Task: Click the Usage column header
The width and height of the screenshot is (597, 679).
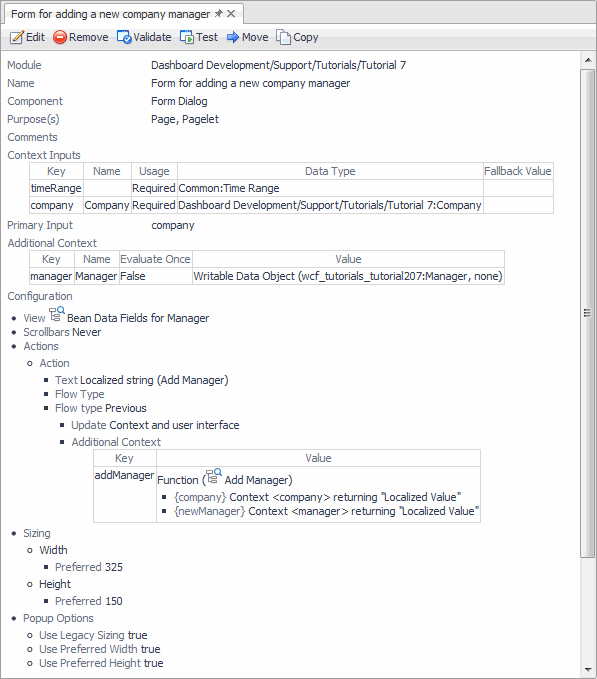Action: 154,171
